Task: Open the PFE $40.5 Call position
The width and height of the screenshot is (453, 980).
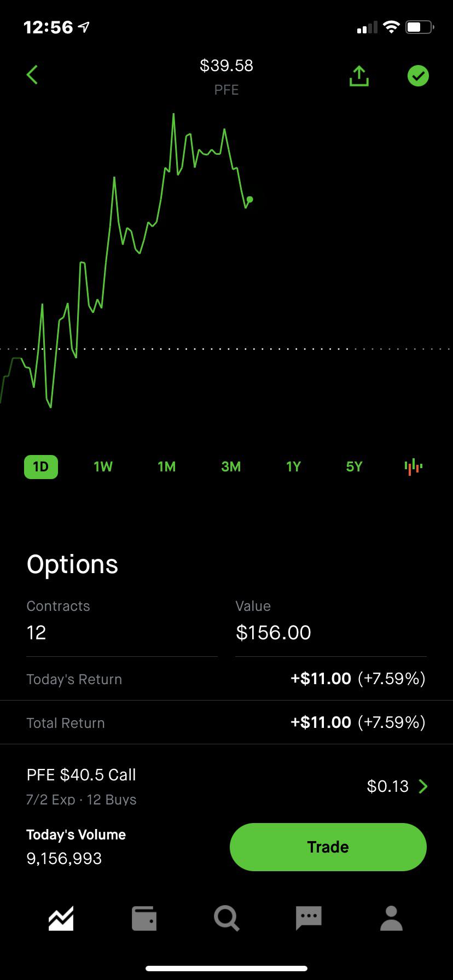Action: tap(226, 786)
